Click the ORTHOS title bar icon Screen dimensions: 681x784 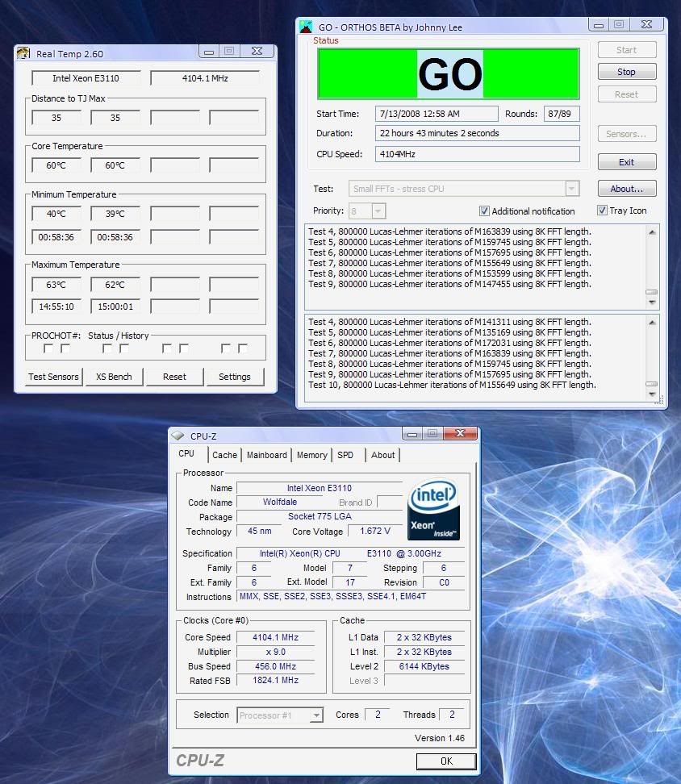(x=306, y=27)
